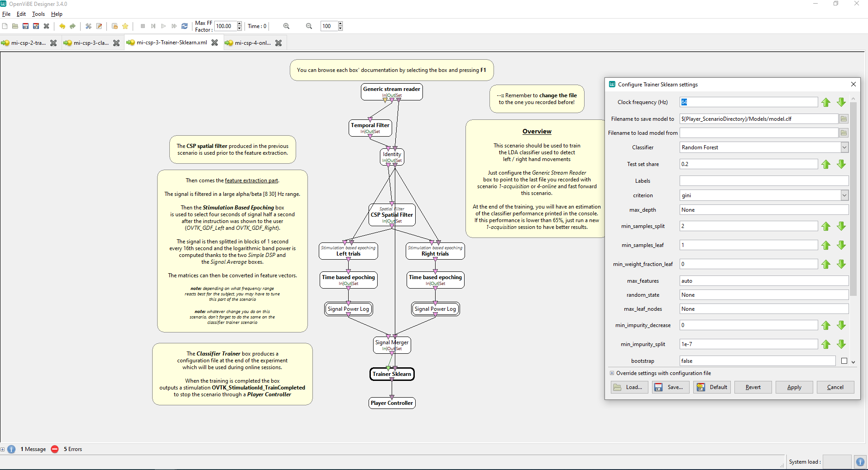Decrease min_impurity_decrease with the down arrow
This screenshot has height=470, width=868.
[841, 325]
